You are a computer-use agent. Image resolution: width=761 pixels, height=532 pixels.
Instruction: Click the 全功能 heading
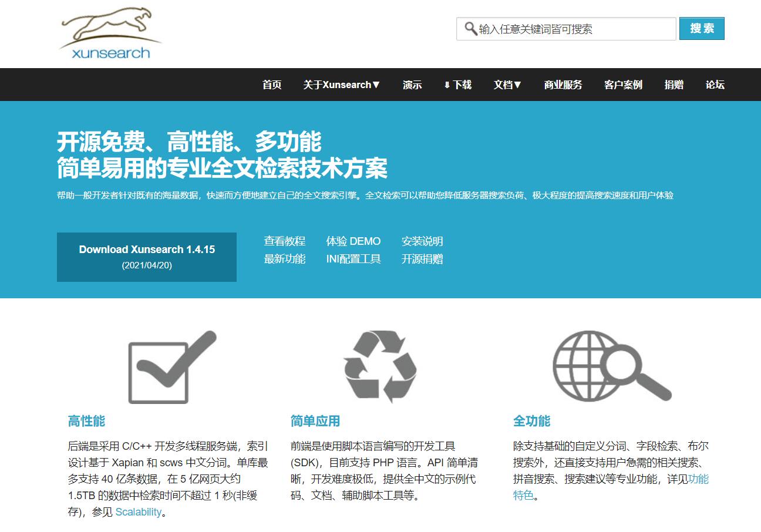point(532,421)
